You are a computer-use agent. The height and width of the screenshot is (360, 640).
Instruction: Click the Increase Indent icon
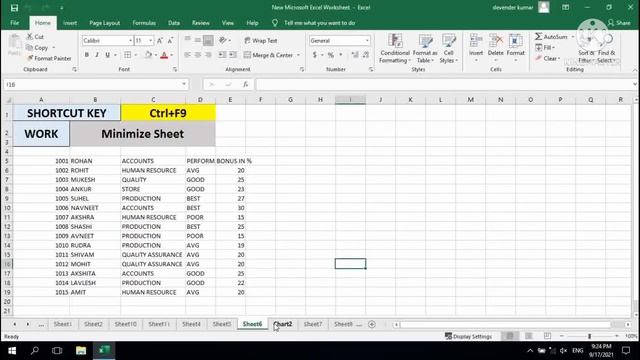[233, 55]
